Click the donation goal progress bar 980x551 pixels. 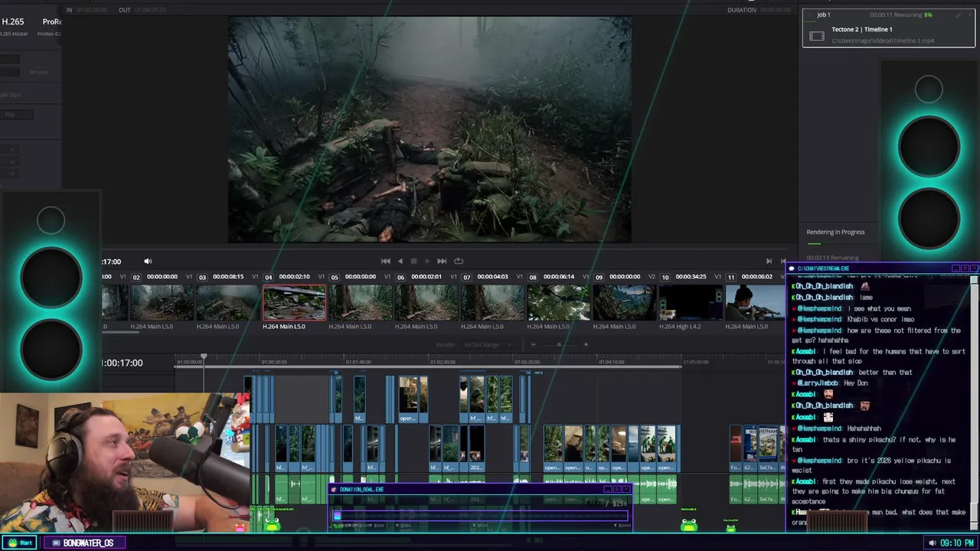pyautogui.click(x=481, y=516)
